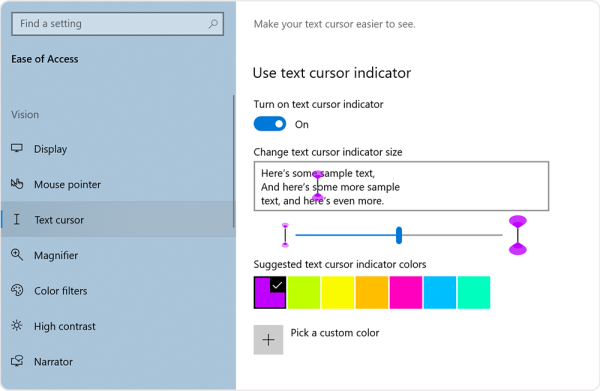Open the Display settings page
600x391 pixels.
click(x=117, y=149)
